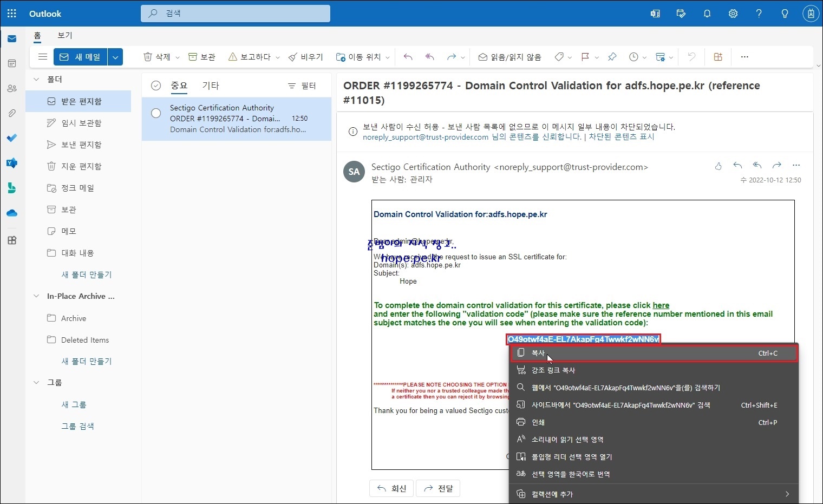Click Reply arrow in toolbar
This screenshot has width=823, height=504.
408,57
